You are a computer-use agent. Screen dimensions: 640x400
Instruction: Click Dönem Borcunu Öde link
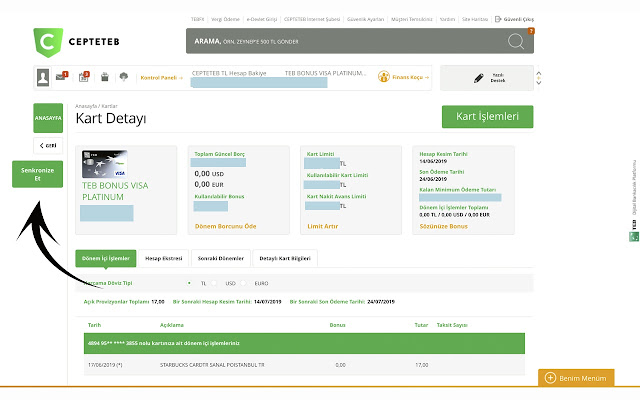(225, 226)
